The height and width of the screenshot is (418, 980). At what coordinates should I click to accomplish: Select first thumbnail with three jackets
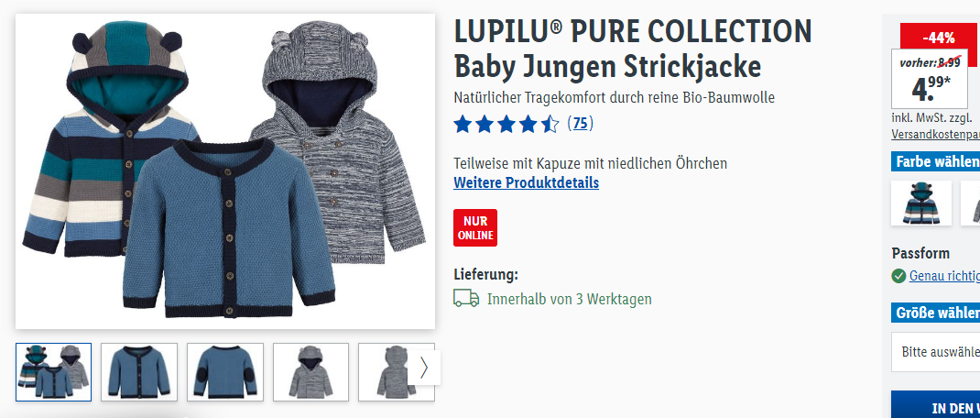tap(54, 371)
